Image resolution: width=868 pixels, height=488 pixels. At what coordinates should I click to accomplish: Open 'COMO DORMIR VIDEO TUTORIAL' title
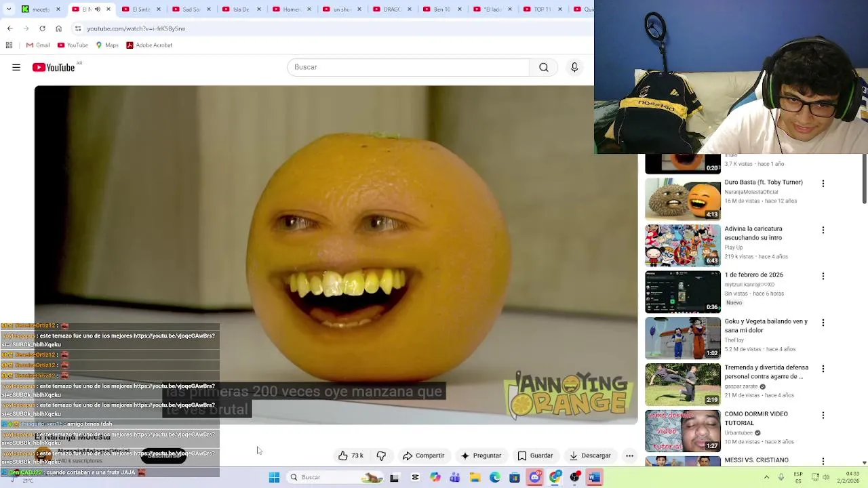[x=756, y=418]
